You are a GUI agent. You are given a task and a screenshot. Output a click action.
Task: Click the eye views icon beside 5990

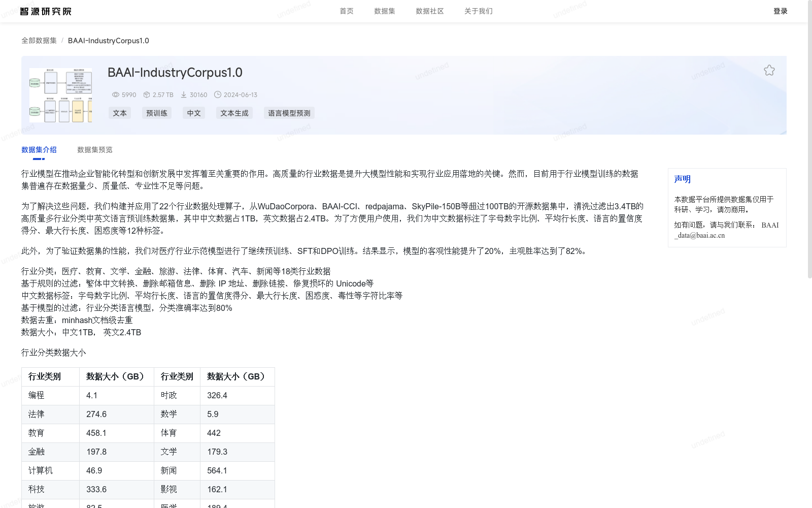pyautogui.click(x=116, y=95)
